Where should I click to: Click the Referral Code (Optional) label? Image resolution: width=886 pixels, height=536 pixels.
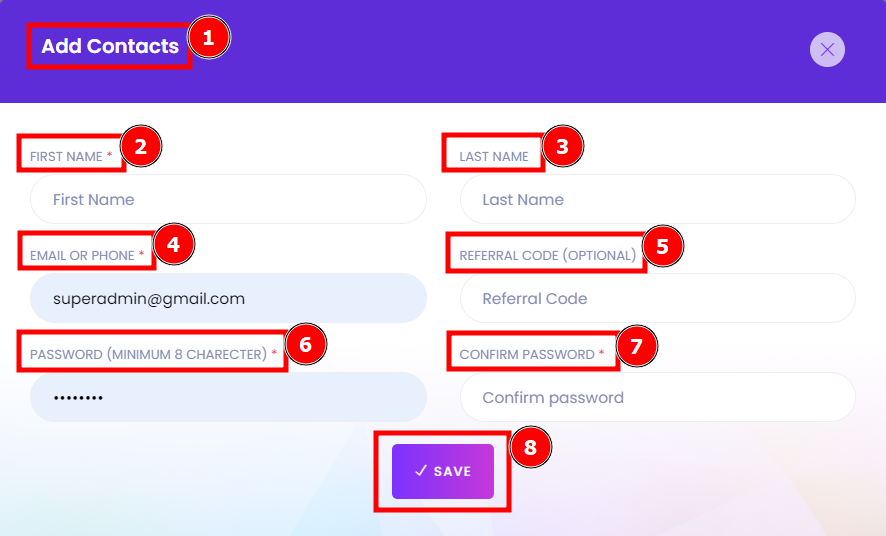548,255
